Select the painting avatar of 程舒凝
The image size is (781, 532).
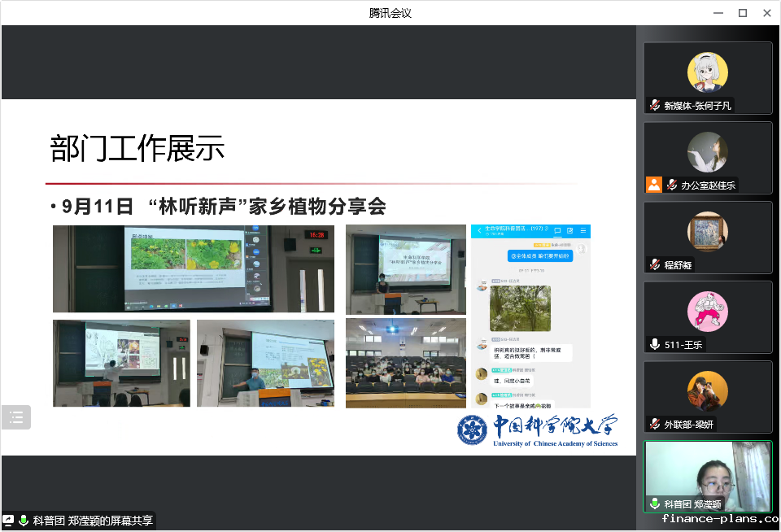click(707, 232)
